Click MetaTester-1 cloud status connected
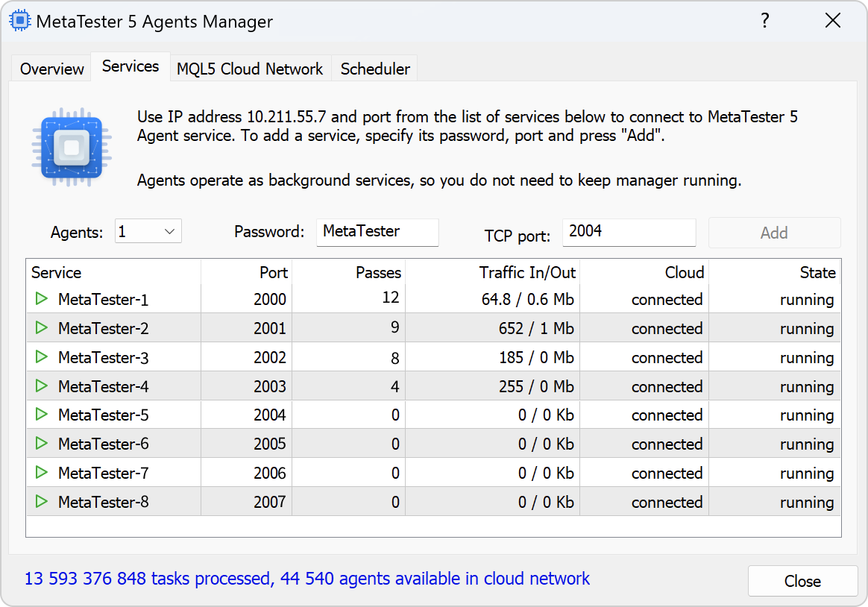This screenshot has height=607, width=868. click(667, 299)
